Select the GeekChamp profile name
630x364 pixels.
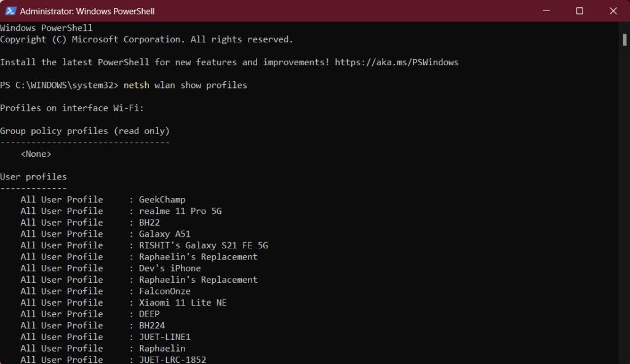tap(162, 199)
